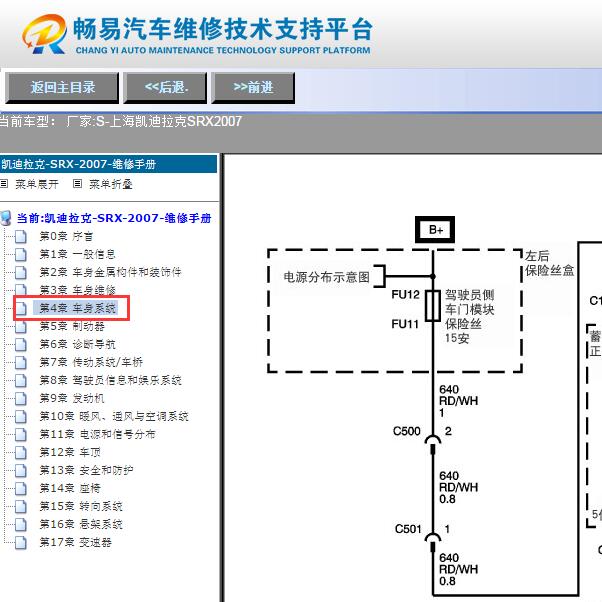Click the 电源分布示意图 label in diagram

327,276
